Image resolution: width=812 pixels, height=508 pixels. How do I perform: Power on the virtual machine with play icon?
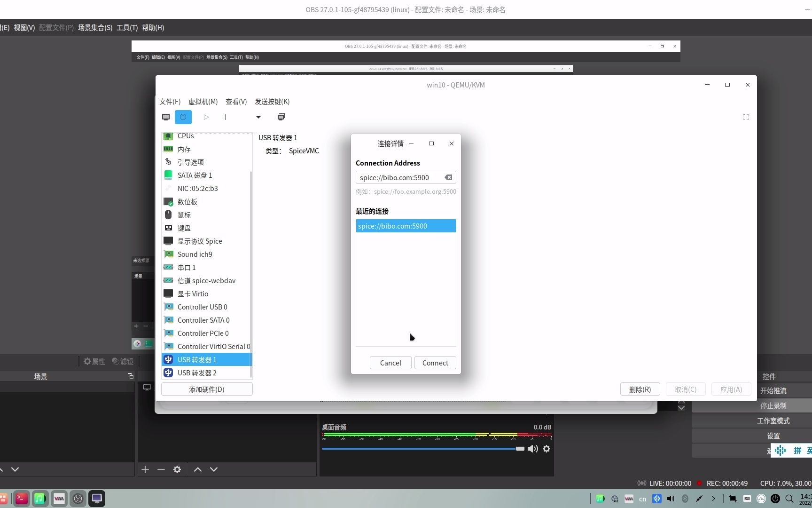tap(206, 117)
